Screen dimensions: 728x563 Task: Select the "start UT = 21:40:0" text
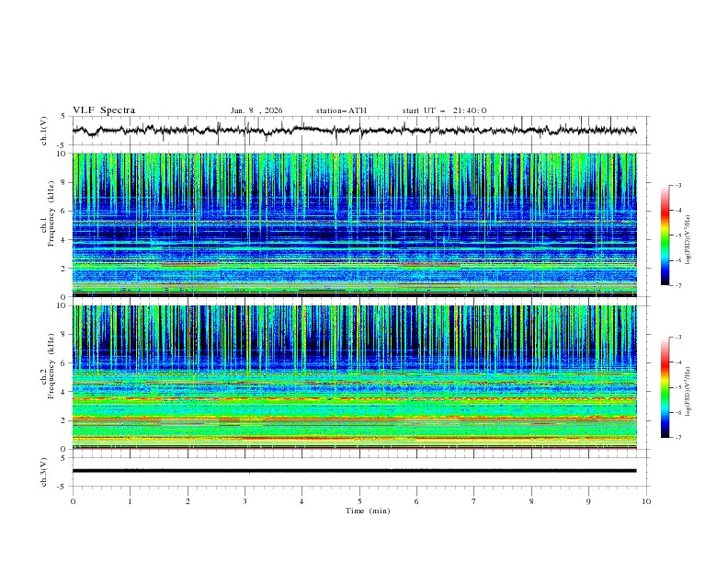click(x=444, y=110)
